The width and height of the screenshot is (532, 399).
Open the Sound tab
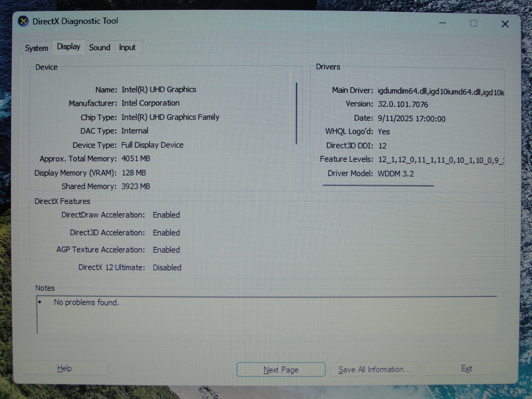coord(99,48)
